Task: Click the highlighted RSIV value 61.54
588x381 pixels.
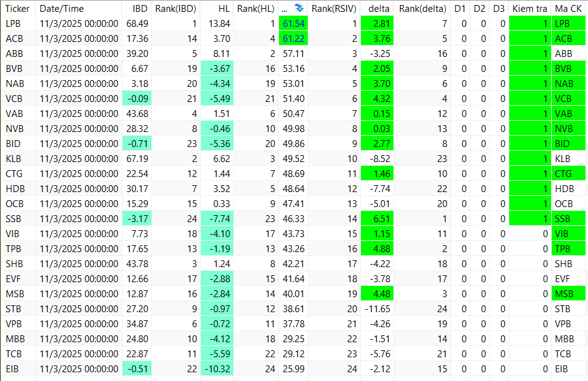Action: coord(293,24)
